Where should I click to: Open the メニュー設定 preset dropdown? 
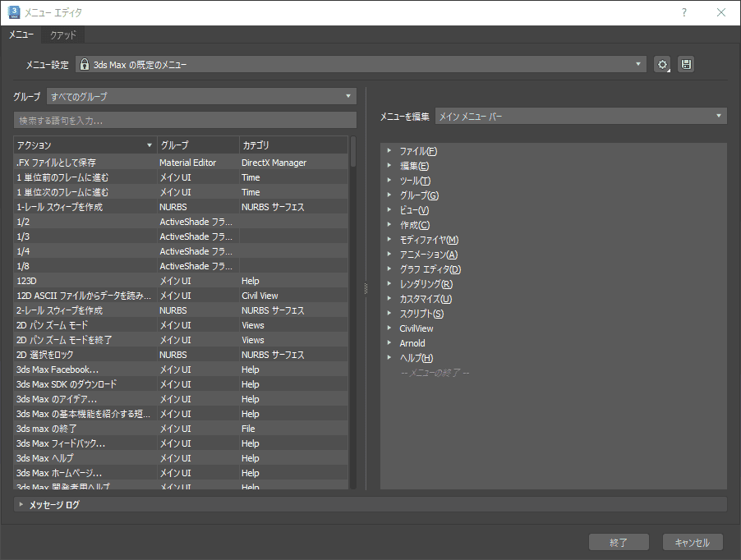click(x=361, y=64)
